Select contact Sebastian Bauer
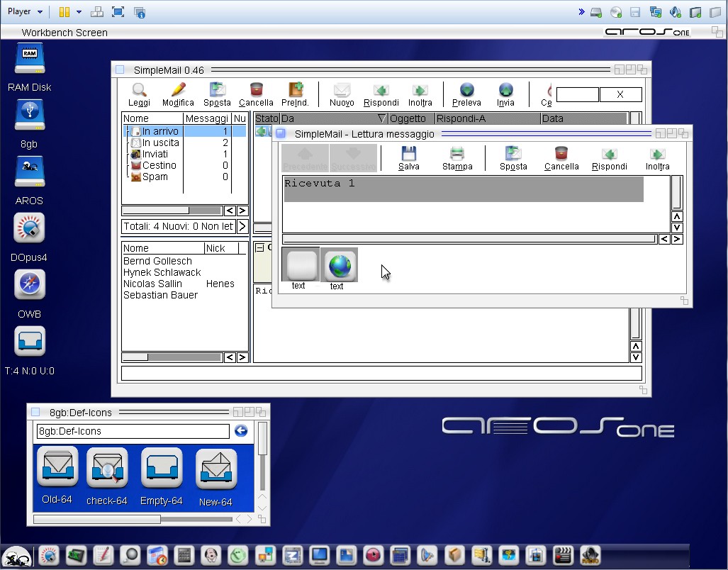This screenshot has height=570, width=728. (x=160, y=295)
